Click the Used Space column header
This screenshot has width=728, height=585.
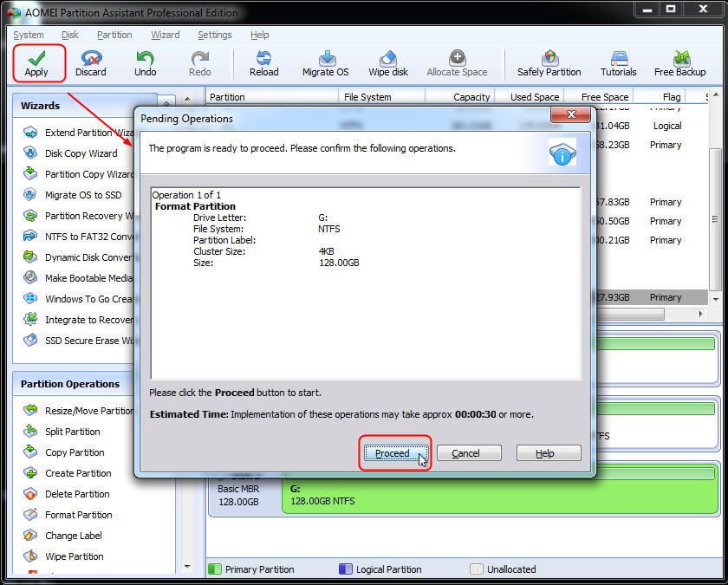click(x=530, y=97)
